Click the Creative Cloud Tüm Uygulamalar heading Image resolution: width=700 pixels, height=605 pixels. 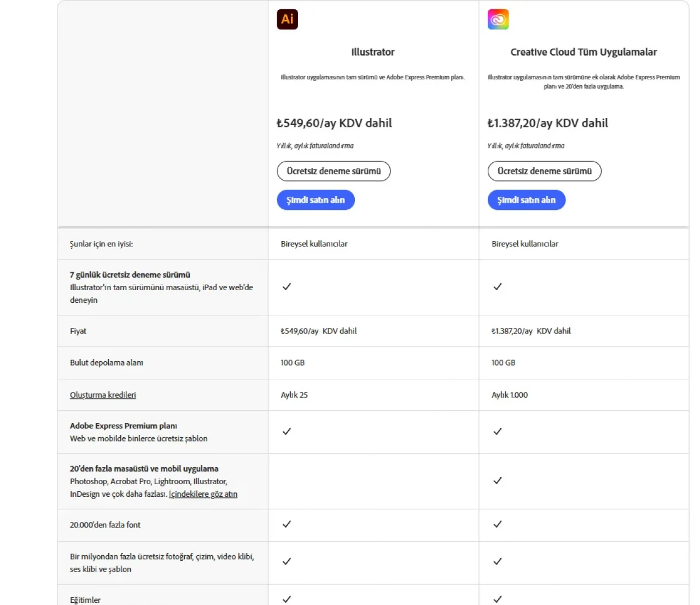pyautogui.click(x=584, y=52)
